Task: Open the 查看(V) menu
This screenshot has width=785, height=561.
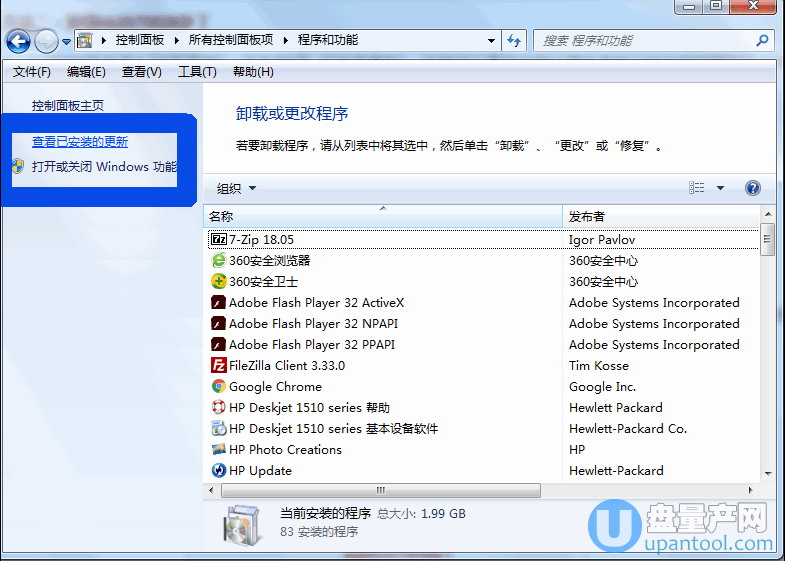Action: (142, 72)
